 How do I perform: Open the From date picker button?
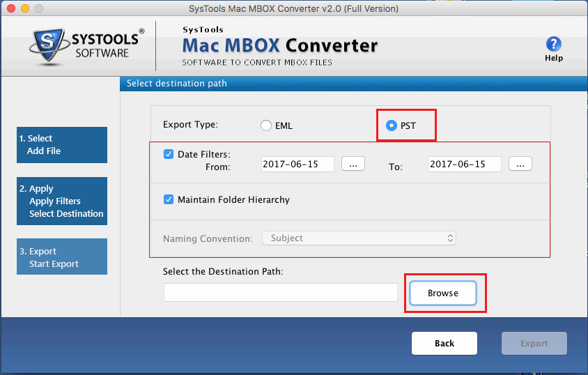353,164
